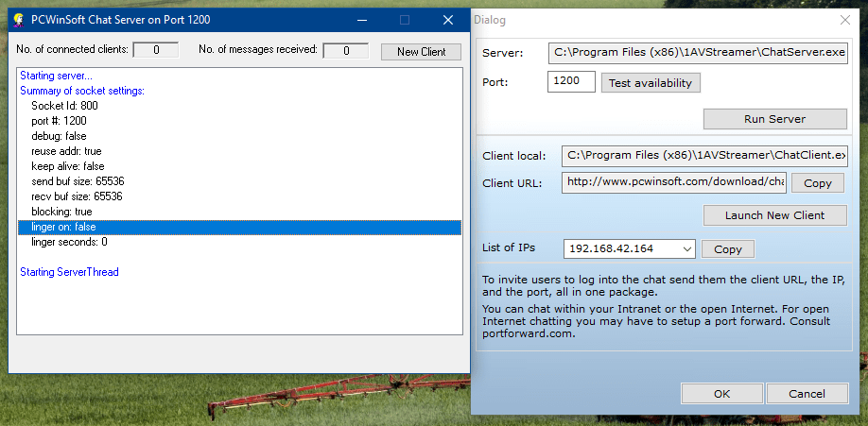Minimize the Chat Server window
This screenshot has height=426, width=868.
coord(362,21)
